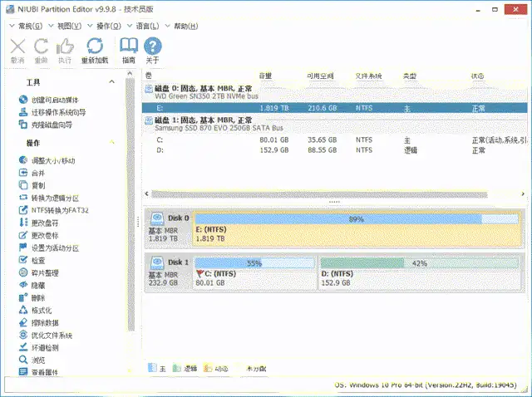This screenshot has height=397, width=532.
Task: Open 查看属性 (View properties)
Action: 39,372
